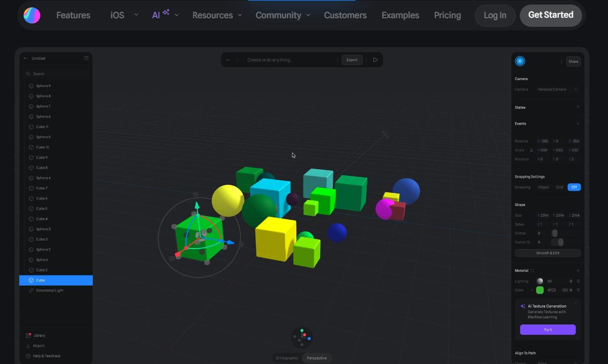Click the Share button
Viewport: 608px width, 364px height.
pos(574,62)
